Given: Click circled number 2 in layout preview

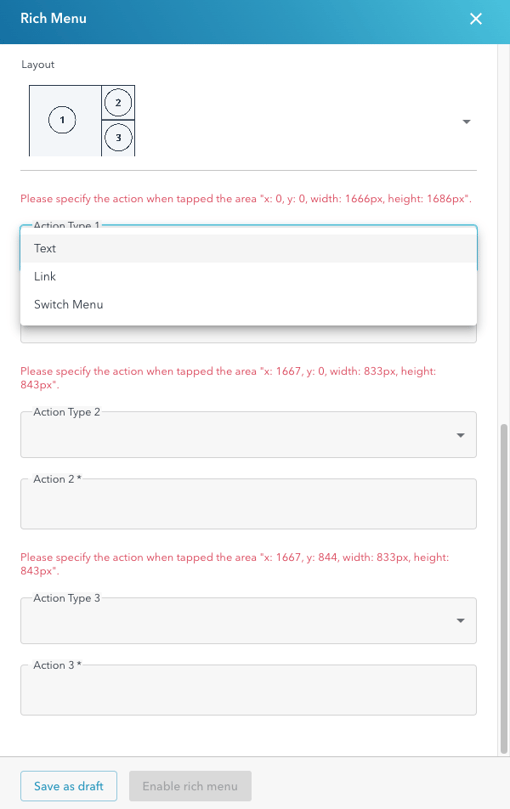Looking at the screenshot, I should click(x=118, y=103).
